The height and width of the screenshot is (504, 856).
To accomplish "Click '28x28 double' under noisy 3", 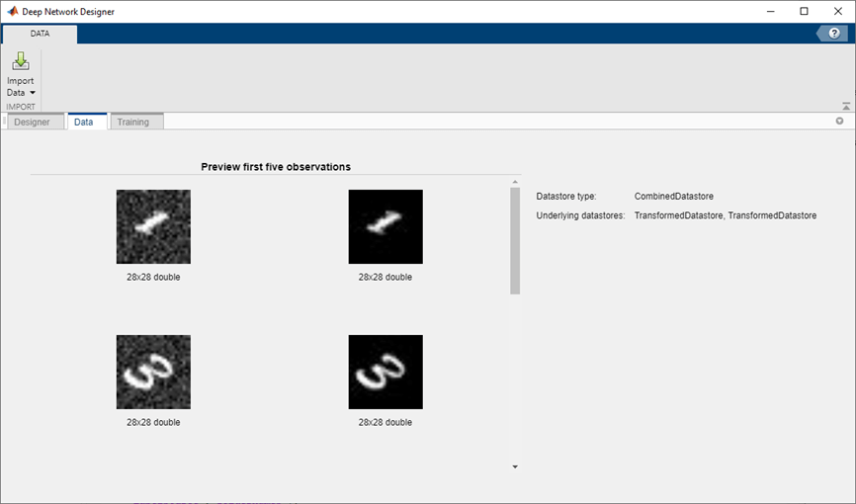I will pyautogui.click(x=153, y=422).
